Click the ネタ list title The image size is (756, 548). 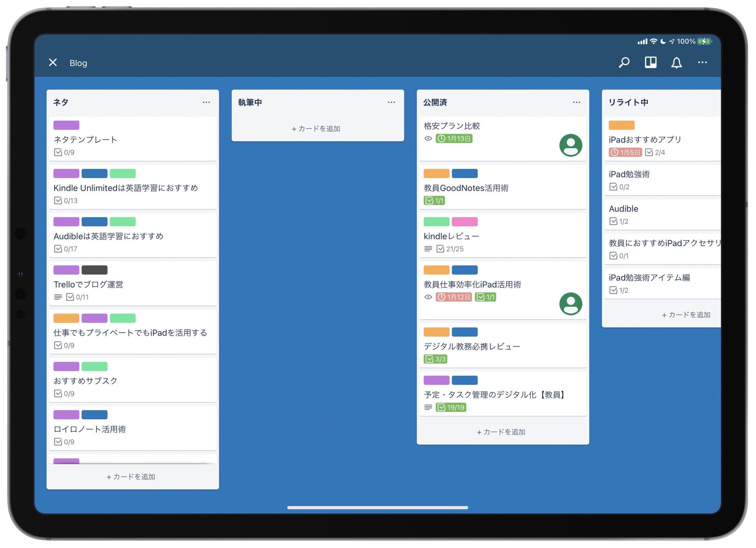(61, 102)
